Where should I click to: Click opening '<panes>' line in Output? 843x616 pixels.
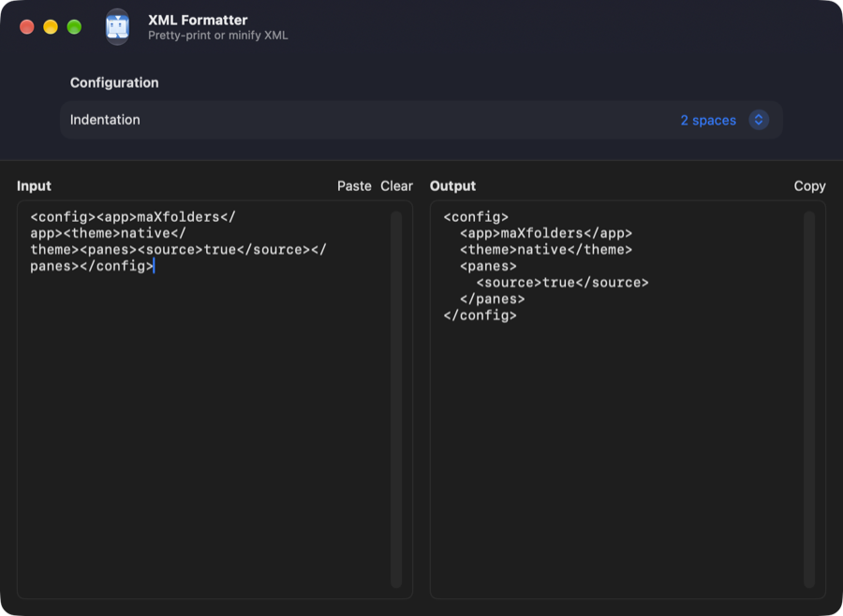488,266
